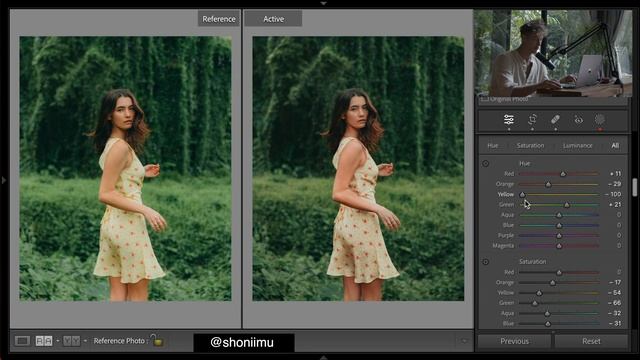The width and height of the screenshot is (640, 360).
Task: Click the Saturation section heading
Action: (x=533, y=261)
